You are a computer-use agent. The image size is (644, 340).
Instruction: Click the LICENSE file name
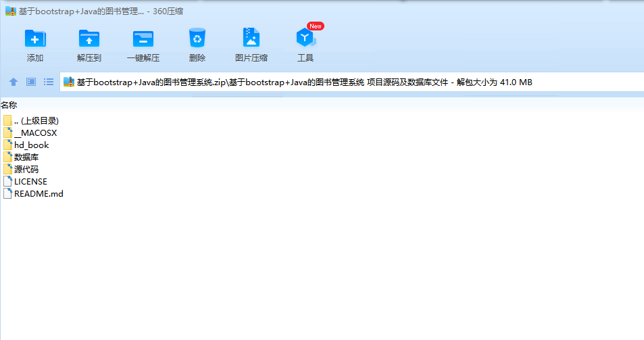pyautogui.click(x=30, y=182)
